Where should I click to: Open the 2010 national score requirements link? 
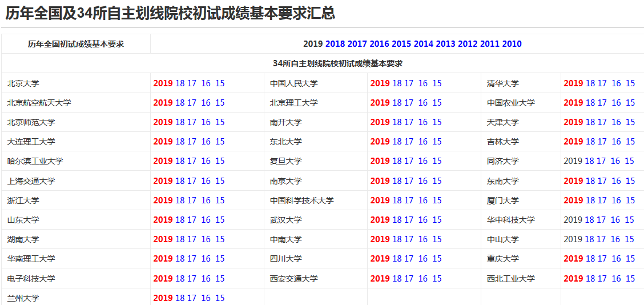[x=512, y=44]
